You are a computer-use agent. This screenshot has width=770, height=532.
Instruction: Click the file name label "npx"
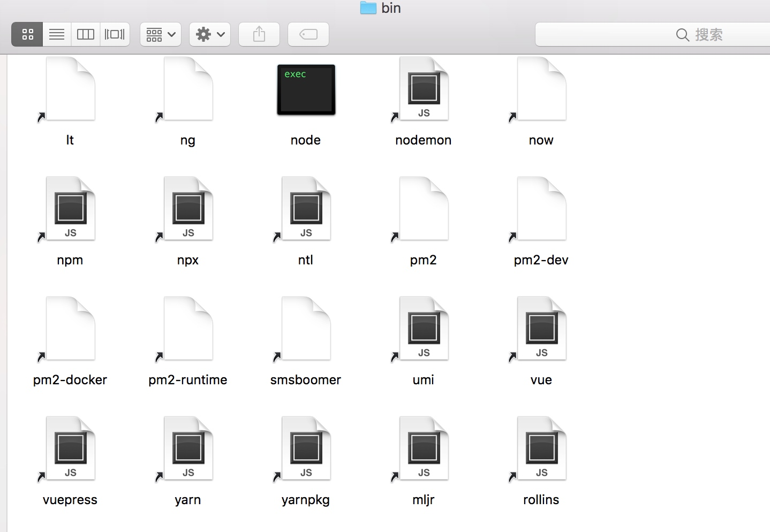tap(188, 260)
